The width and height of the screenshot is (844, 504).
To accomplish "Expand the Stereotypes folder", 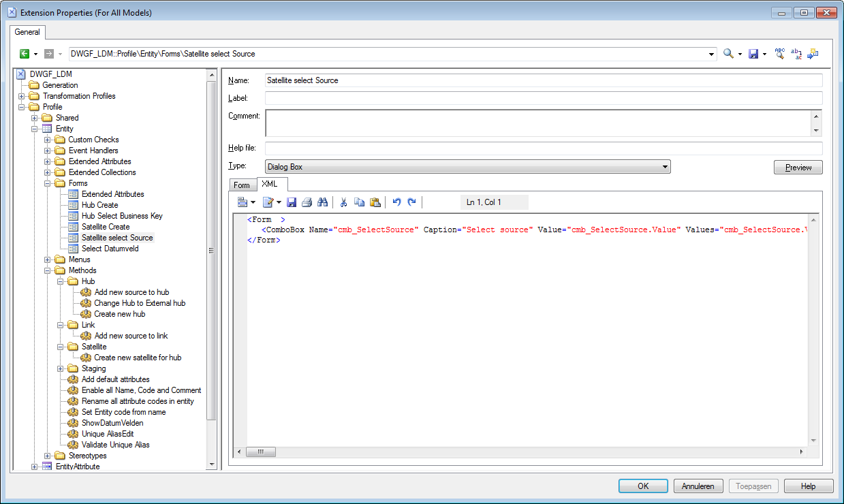I will pyautogui.click(x=48, y=456).
